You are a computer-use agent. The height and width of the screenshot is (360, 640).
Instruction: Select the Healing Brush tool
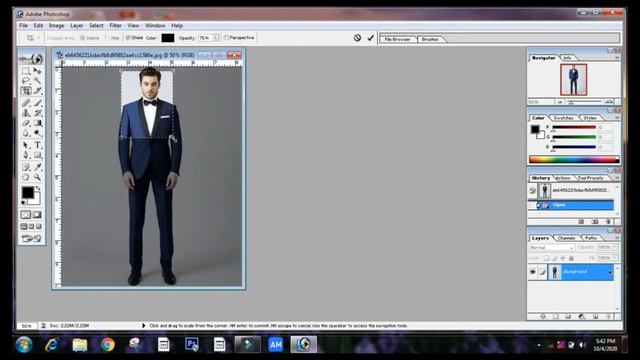26,103
